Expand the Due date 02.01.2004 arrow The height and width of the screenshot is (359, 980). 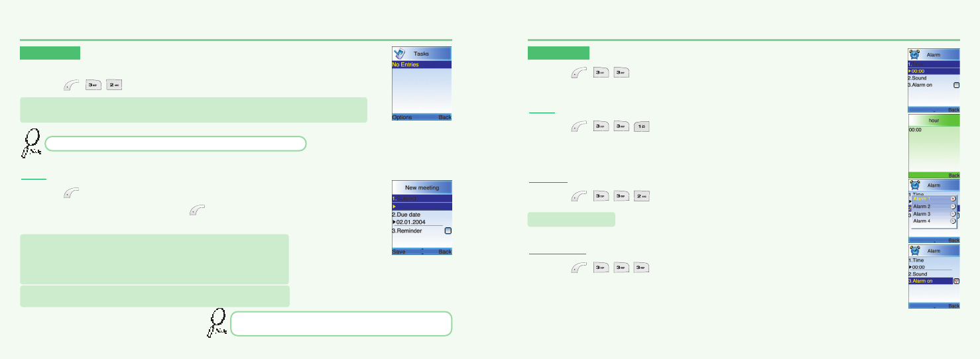click(x=394, y=222)
